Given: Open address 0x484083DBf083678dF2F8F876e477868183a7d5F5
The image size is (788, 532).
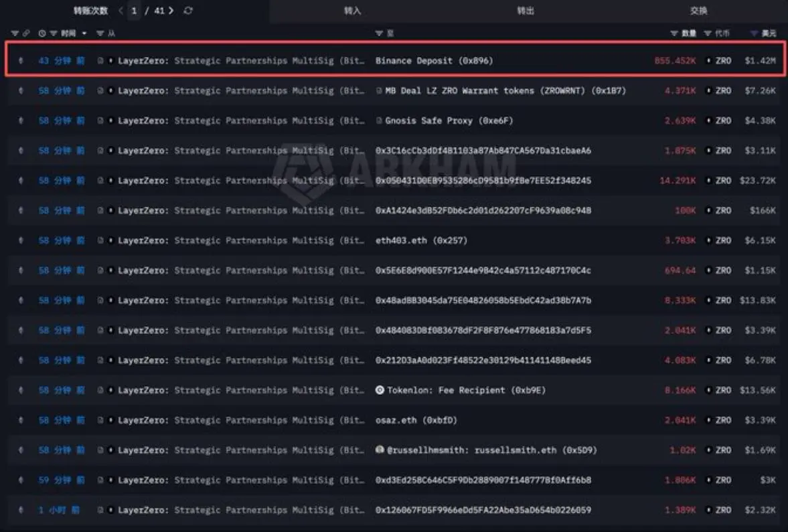Looking at the screenshot, I should [483, 331].
